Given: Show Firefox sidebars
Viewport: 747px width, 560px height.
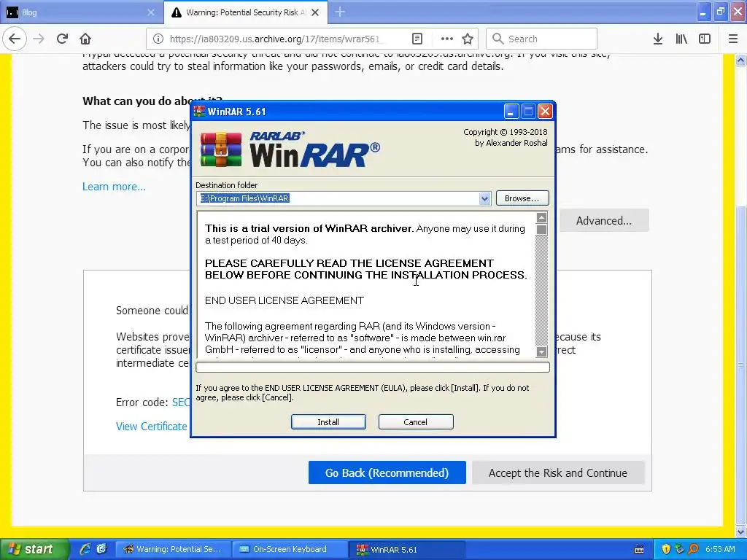Looking at the screenshot, I should point(705,39).
